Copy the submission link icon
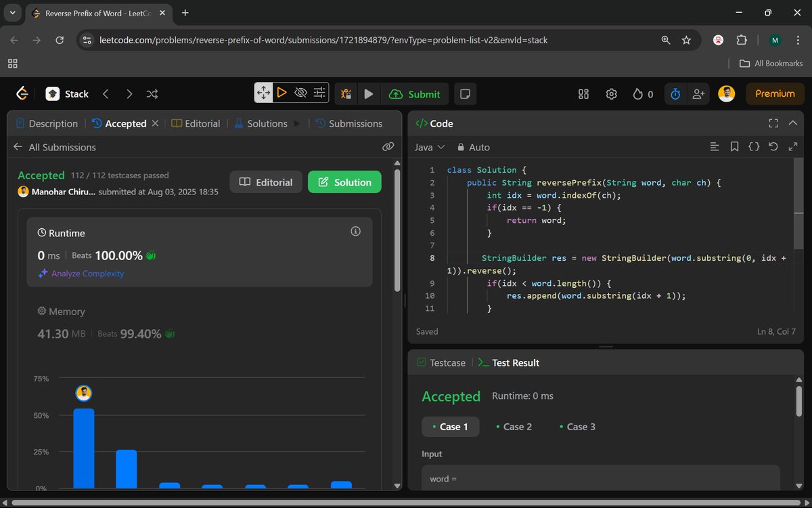812x508 pixels. 388,146
